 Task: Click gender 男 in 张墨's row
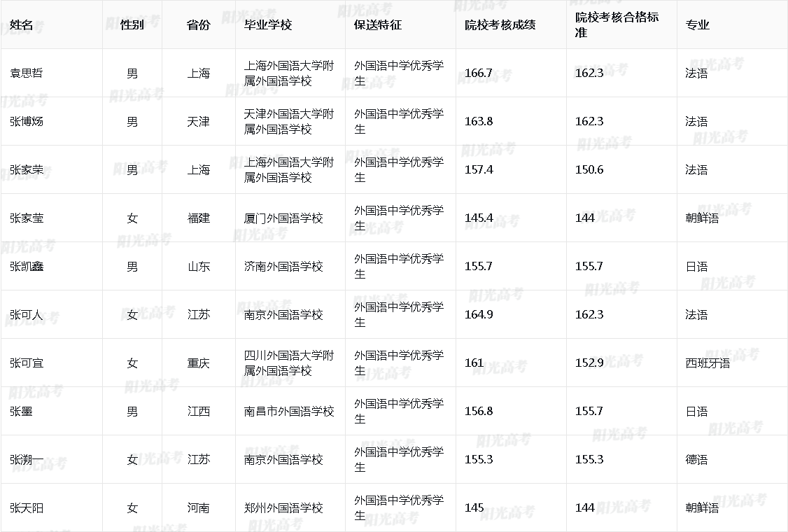[132, 411]
